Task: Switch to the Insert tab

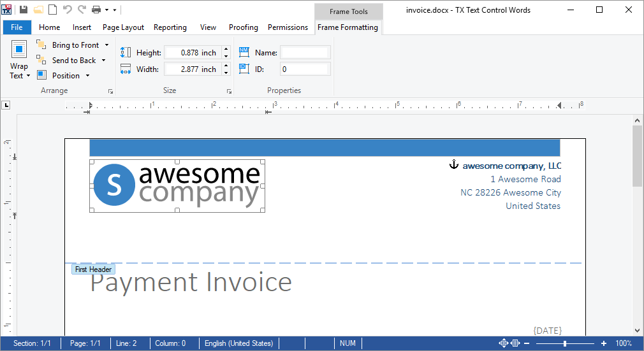Action: pyautogui.click(x=82, y=27)
